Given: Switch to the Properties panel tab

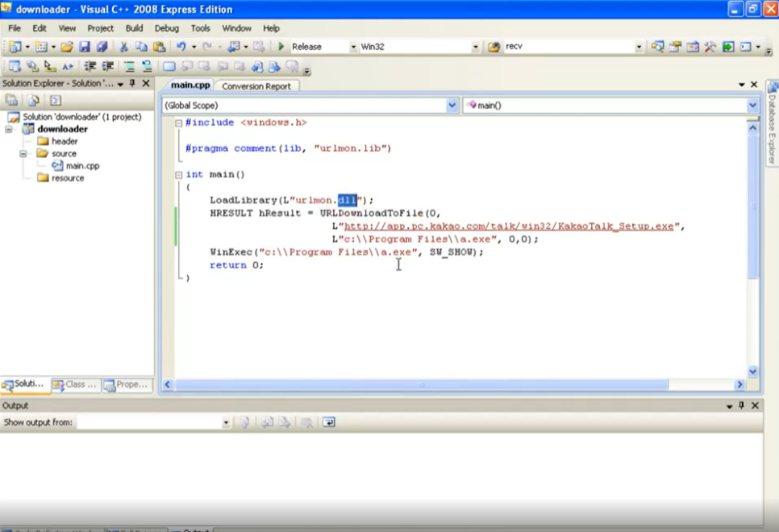Looking at the screenshot, I should point(127,384).
